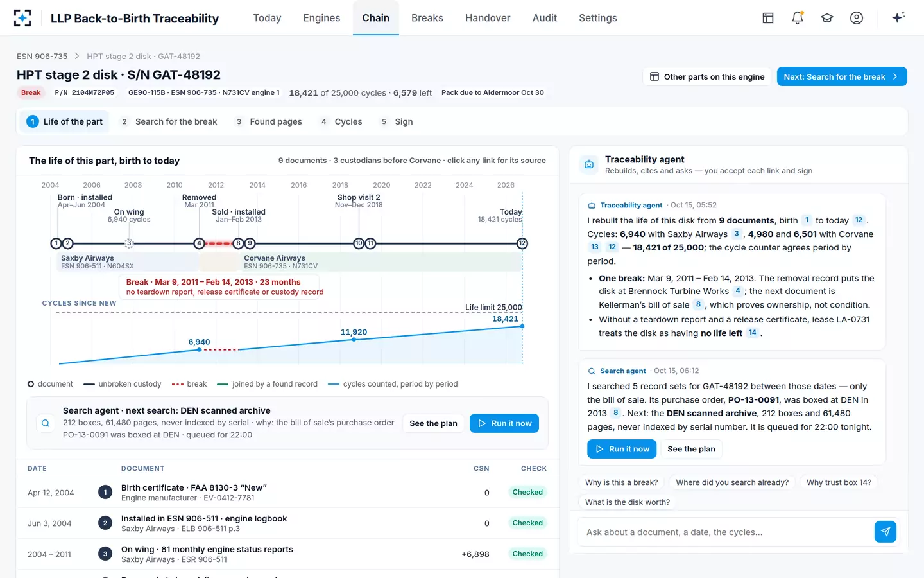Open Installed in ESN 906-511 logbook row
This screenshot has height=578, width=924.
coord(287,523)
